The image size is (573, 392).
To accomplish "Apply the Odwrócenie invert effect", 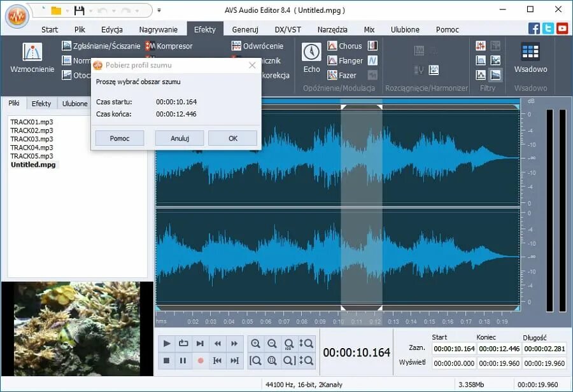I will tap(257, 46).
